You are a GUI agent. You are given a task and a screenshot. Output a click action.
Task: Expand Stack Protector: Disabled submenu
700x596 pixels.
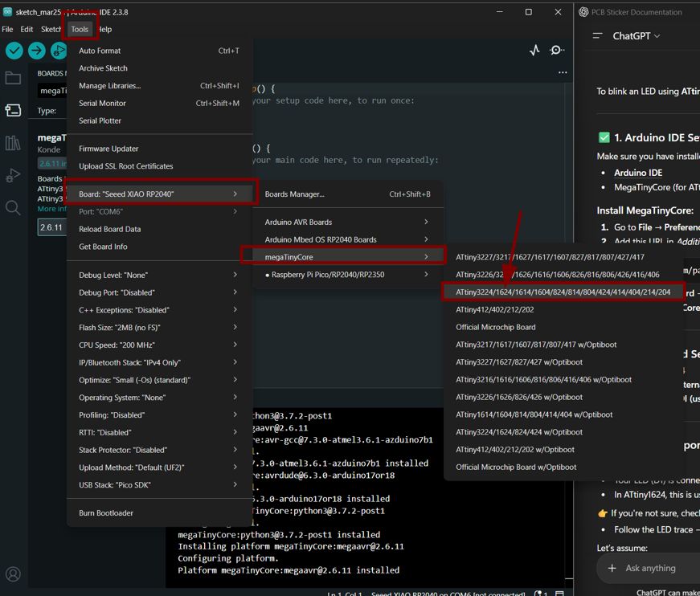(159, 450)
